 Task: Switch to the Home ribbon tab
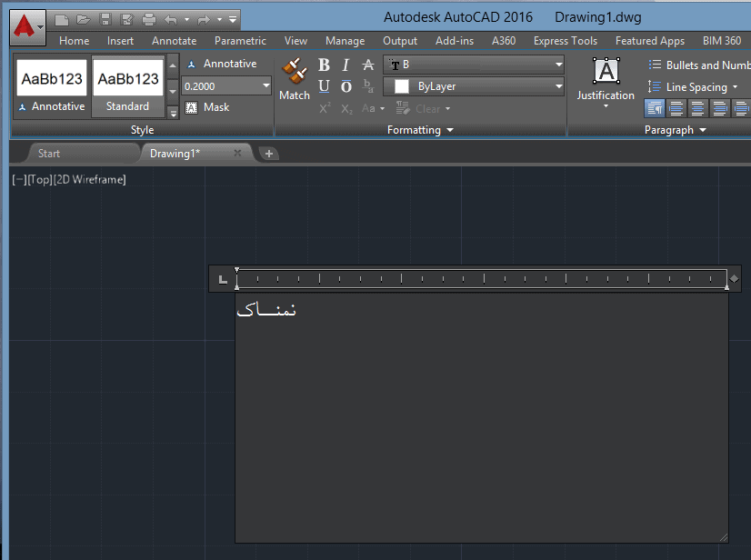(x=75, y=41)
